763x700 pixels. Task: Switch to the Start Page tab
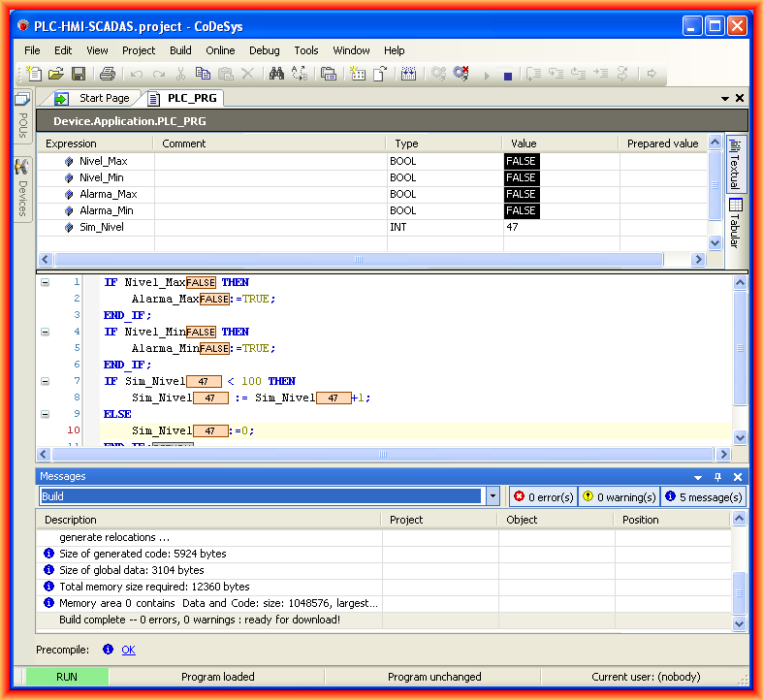103,98
